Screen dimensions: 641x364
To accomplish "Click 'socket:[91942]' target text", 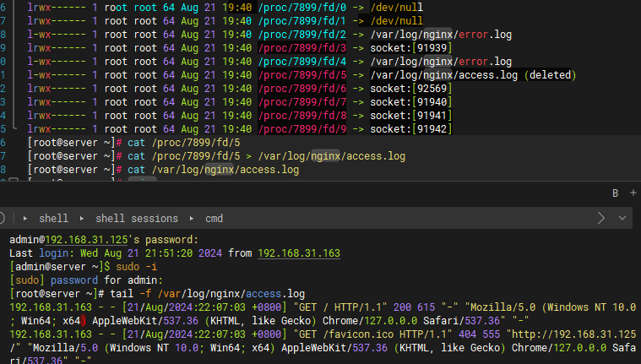I will click(410, 129).
